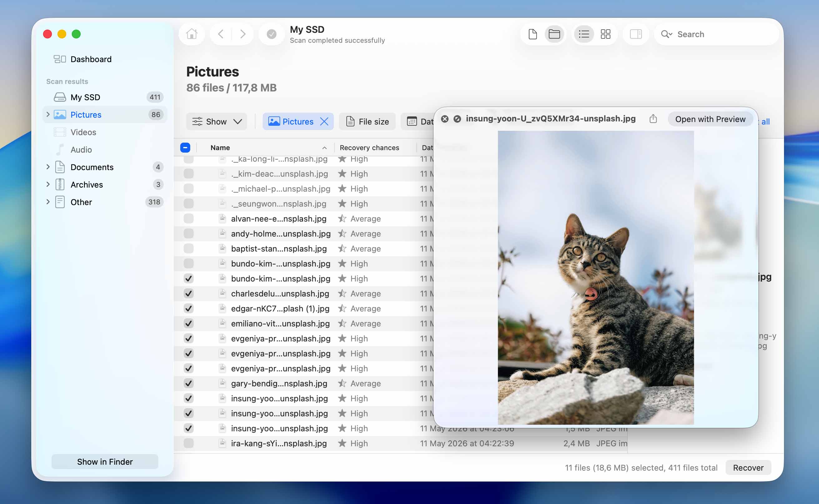Go to the Home screen icon
This screenshot has height=504, width=819.
(192, 34)
